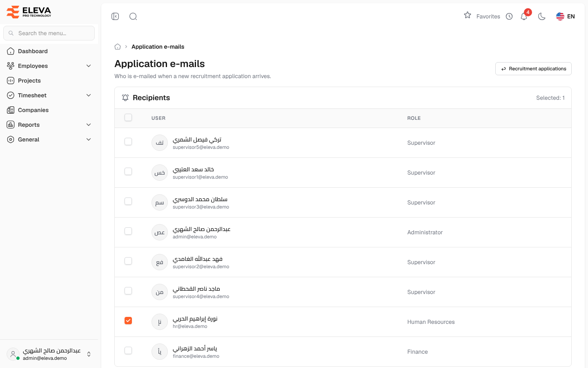Image resolution: width=588 pixels, height=368 pixels.
Task: Open the recent history clock icon
Action: (509, 16)
